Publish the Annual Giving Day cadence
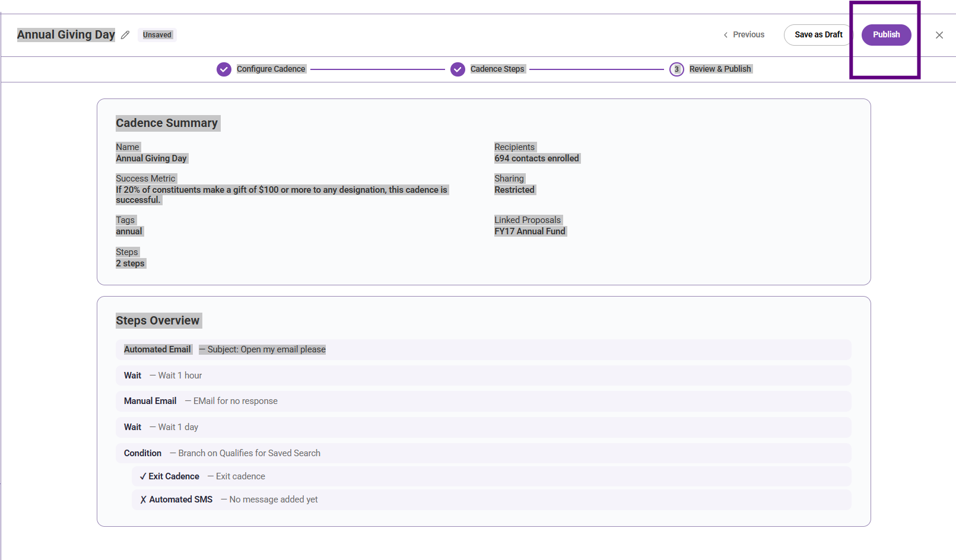This screenshot has height=560, width=956. (x=886, y=35)
